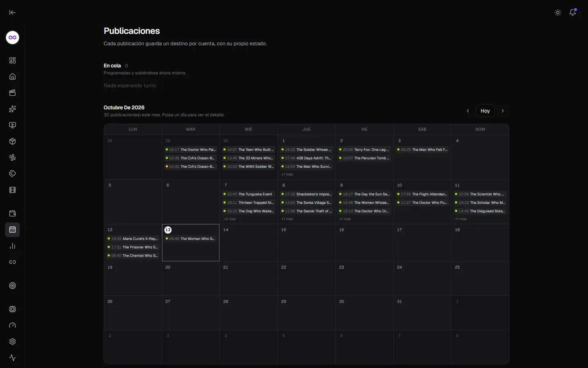Open the infinity logo workspace avatar
The width and height of the screenshot is (588, 368).
(x=13, y=38)
